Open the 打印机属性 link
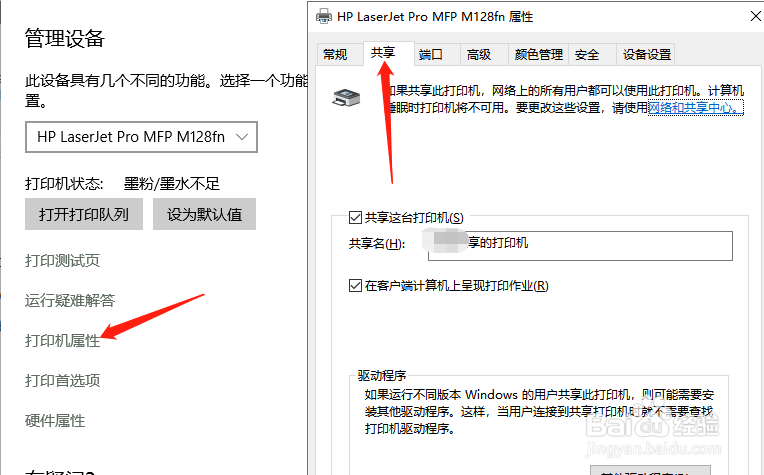The image size is (764, 475). pyautogui.click(x=62, y=341)
